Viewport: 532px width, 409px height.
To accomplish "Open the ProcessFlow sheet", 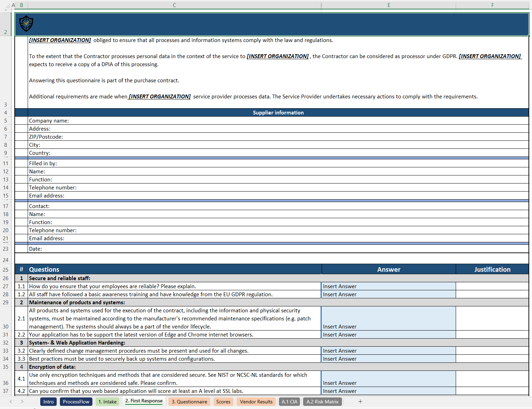I will tap(76, 402).
